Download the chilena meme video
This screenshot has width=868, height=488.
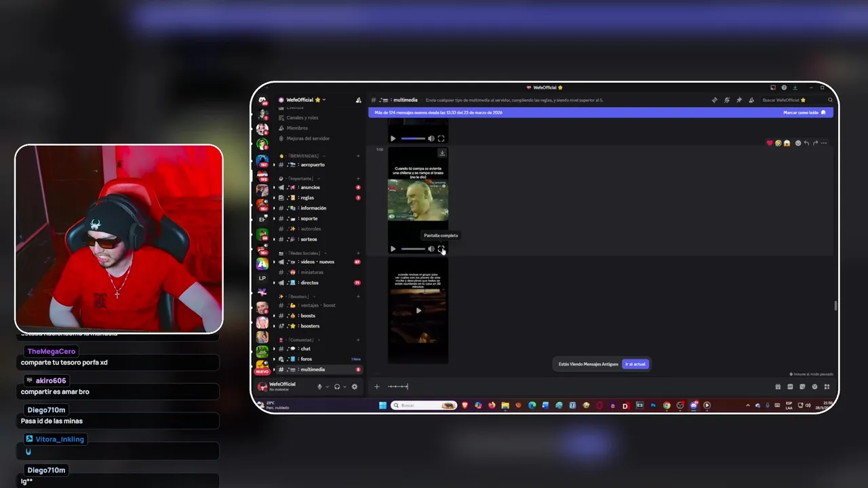pyautogui.click(x=442, y=153)
